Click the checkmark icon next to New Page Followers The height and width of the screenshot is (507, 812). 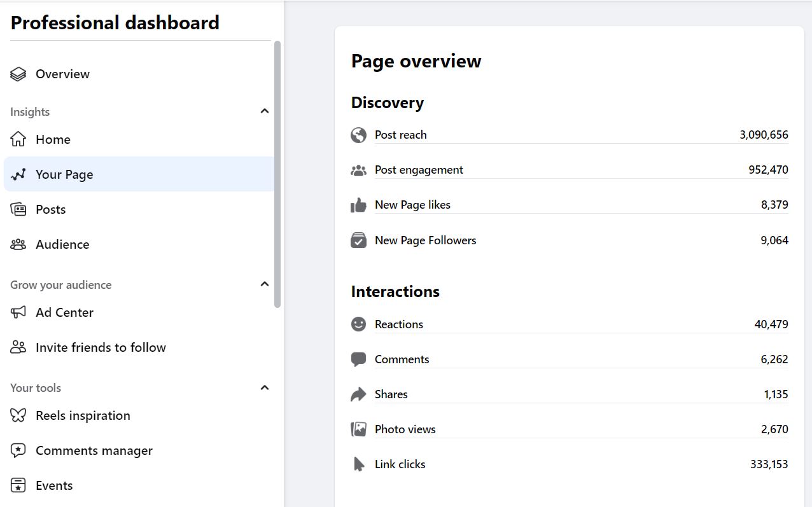358,240
